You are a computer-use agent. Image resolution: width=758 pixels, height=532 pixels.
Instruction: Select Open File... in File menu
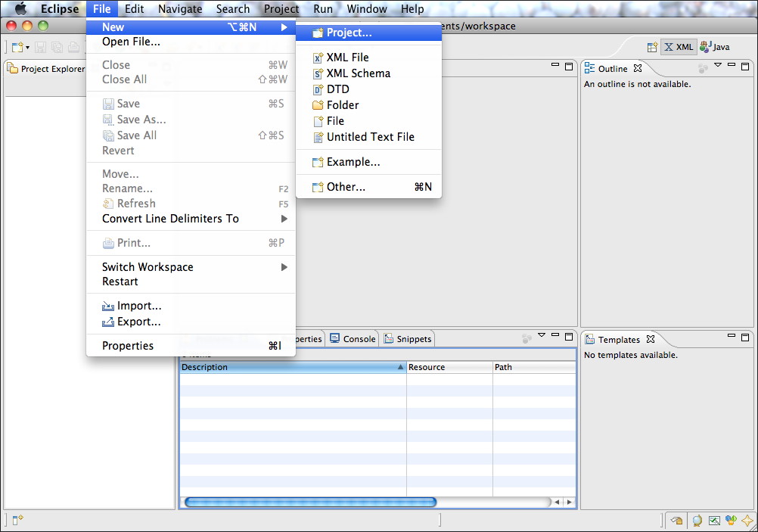(191, 42)
